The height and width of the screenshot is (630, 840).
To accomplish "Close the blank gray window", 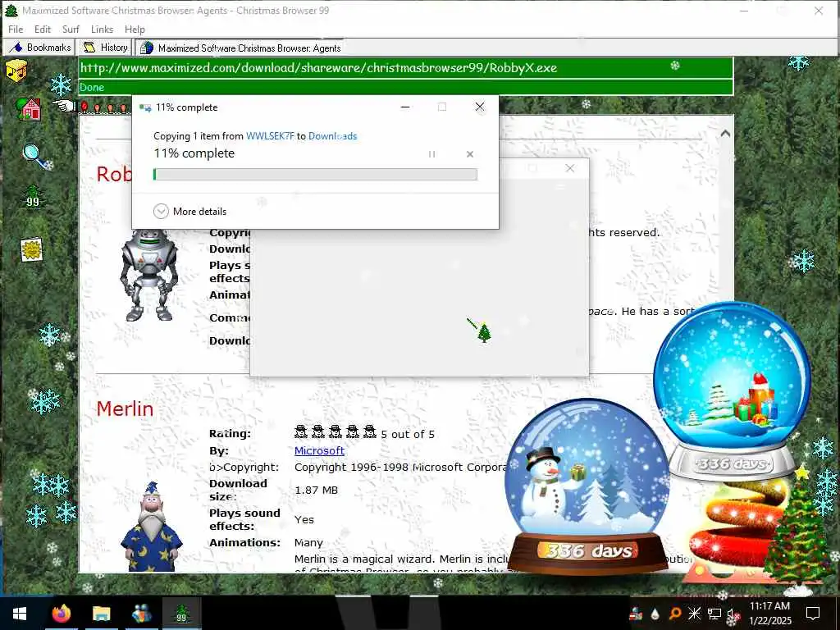I will coord(570,168).
